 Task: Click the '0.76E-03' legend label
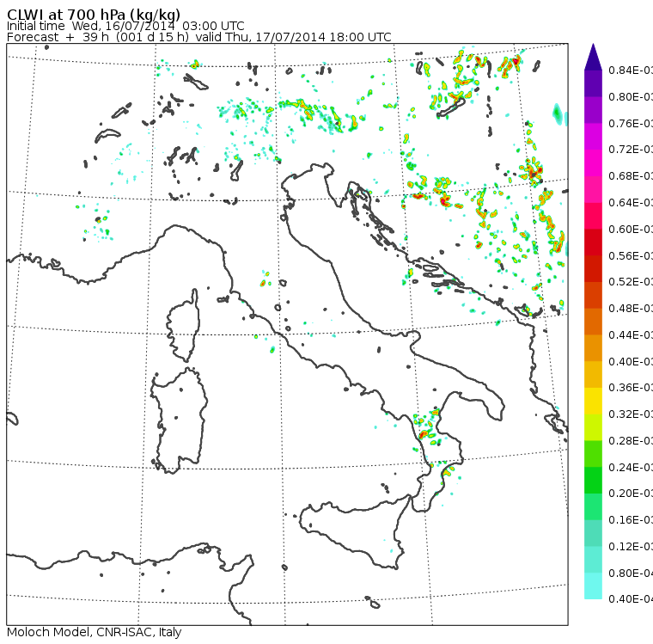point(631,123)
